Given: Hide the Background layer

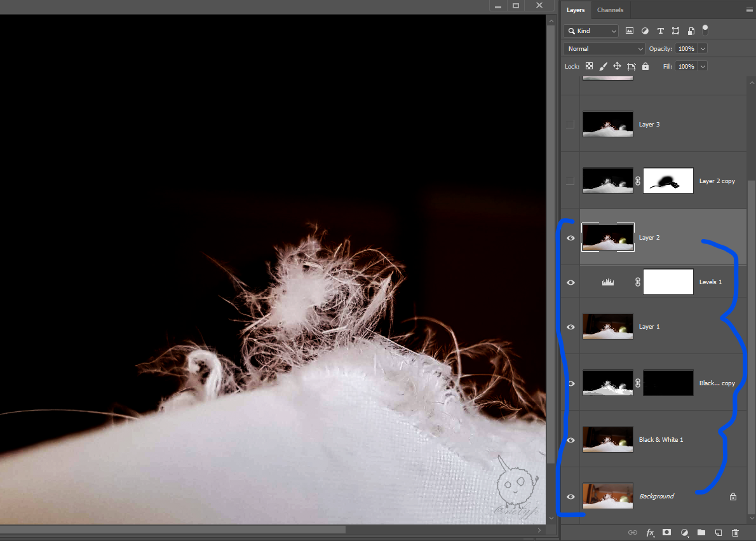Looking at the screenshot, I should 570,496.
